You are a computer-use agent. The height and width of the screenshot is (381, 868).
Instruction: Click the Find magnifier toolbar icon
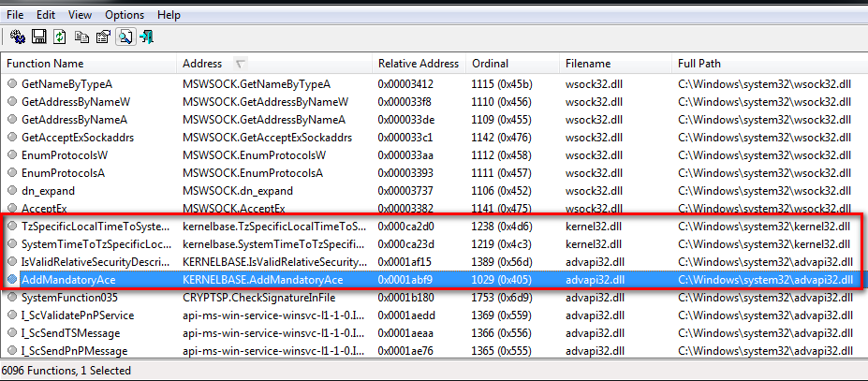coord(125,37)
